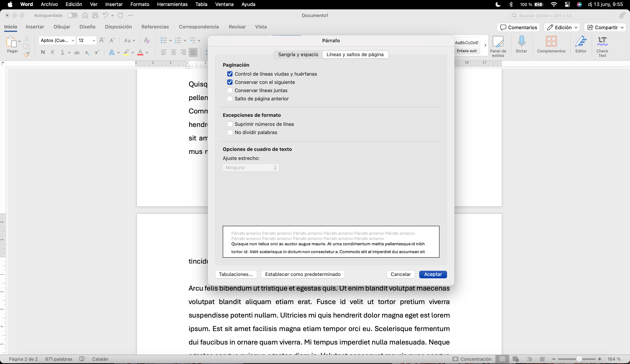
Task: Check Suprimir números de línea
Action: [230, 124]
